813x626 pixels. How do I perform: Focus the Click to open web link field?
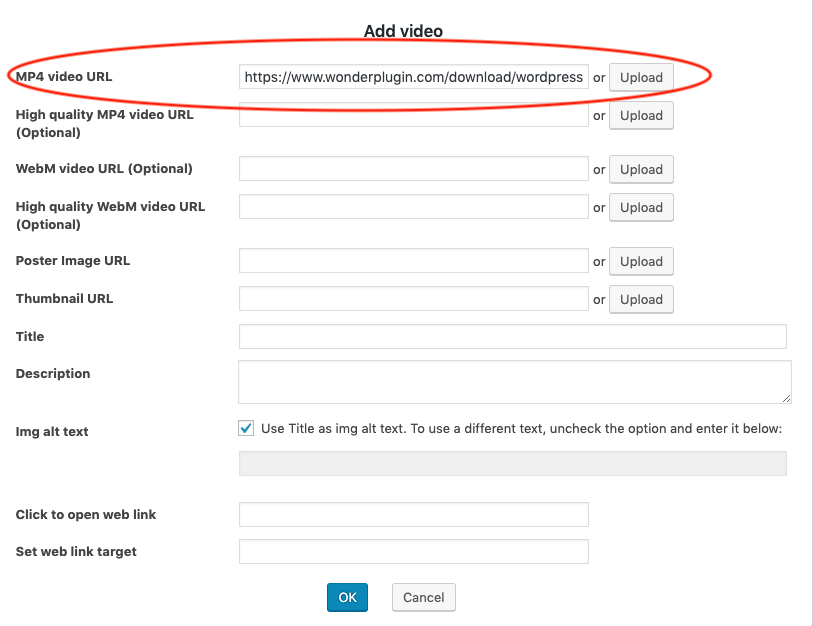coord(413,515)
